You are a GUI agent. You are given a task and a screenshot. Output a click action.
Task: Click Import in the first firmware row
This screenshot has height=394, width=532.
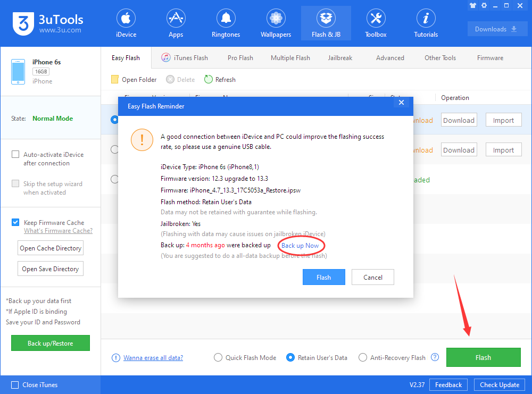tap(503, 120)
